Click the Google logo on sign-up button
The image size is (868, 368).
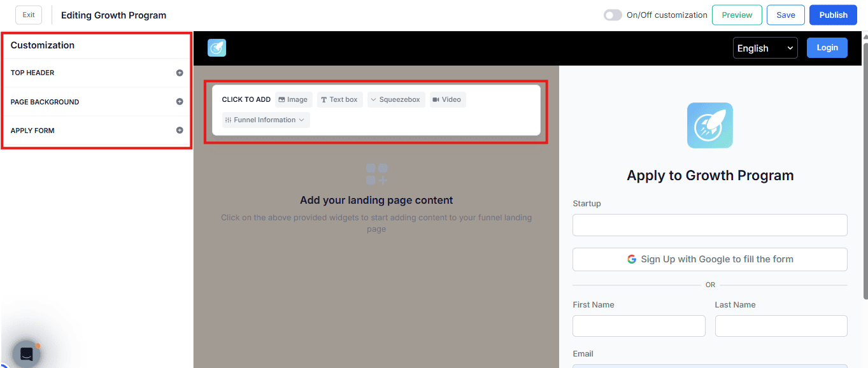(x=632, y=259)
